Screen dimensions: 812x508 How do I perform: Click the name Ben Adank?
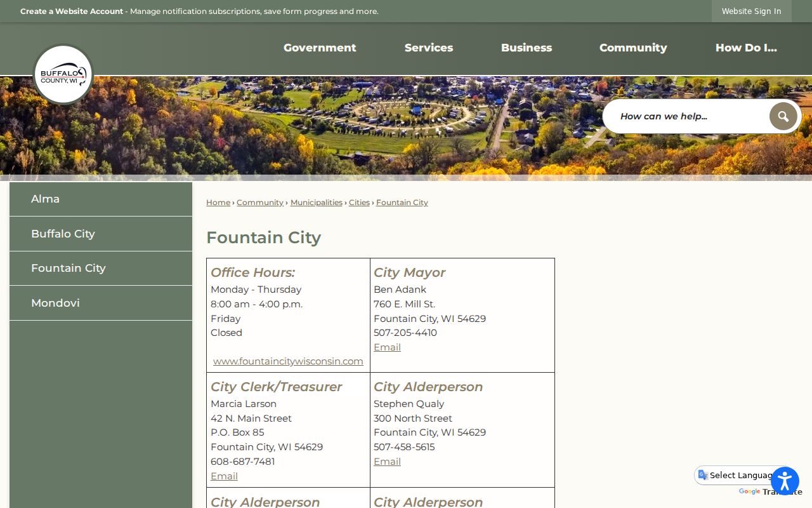(x=400, y=289)
